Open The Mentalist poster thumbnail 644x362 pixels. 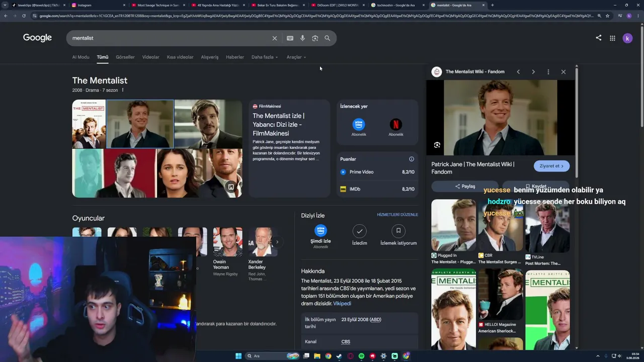point(89,124)
